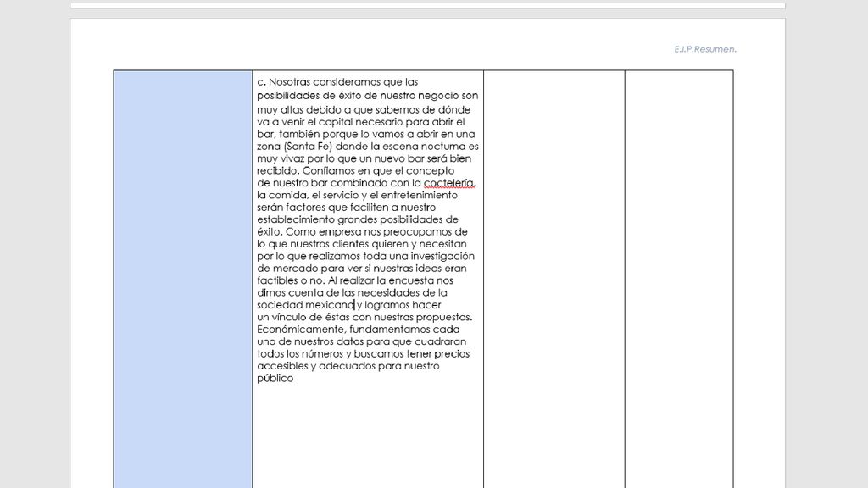Click the line "va a venir el capital necesario"

click(360, 122)
